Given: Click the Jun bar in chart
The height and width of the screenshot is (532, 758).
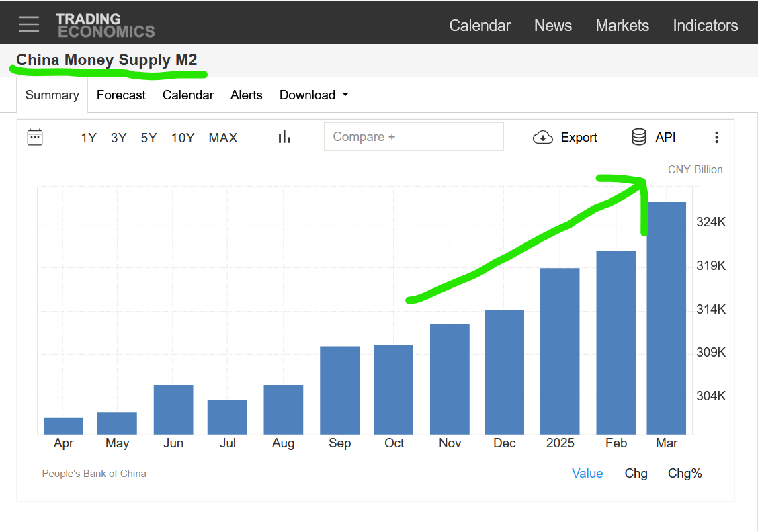Looking at the screenshot, I should [173, 410].
